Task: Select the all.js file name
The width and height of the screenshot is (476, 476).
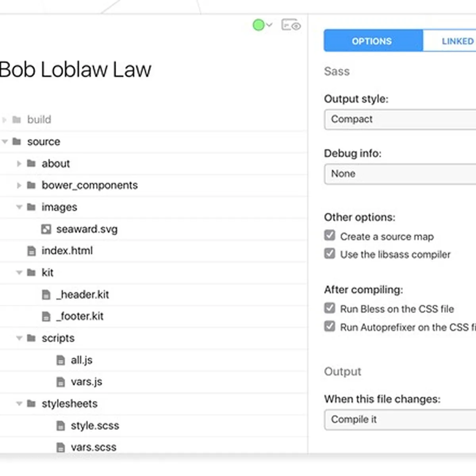Action: click(81, 360)
